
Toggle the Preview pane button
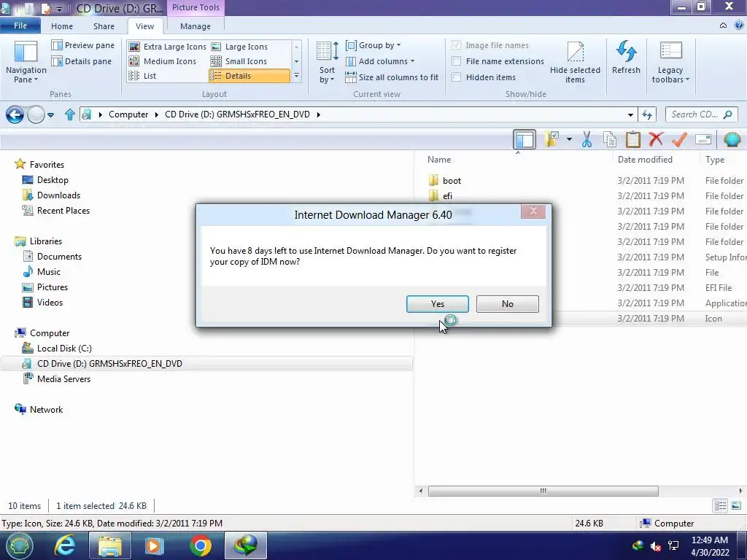(x=83, y=45)
